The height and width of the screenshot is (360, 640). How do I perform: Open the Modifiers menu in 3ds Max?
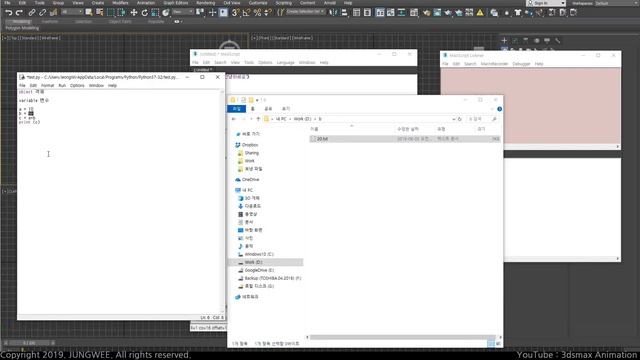[x=120, y=3]
